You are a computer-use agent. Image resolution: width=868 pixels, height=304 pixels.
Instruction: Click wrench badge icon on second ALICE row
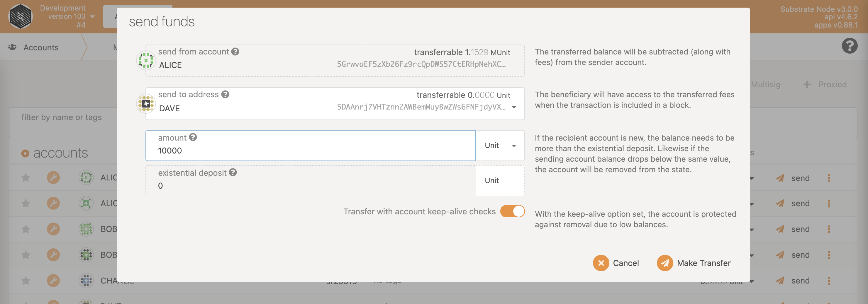(53, 203)
